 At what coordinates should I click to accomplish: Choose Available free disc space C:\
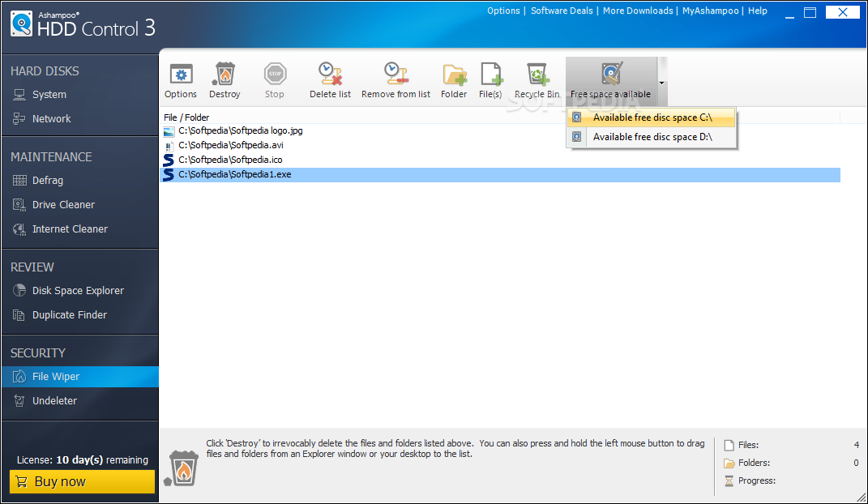tap(652, 117)
